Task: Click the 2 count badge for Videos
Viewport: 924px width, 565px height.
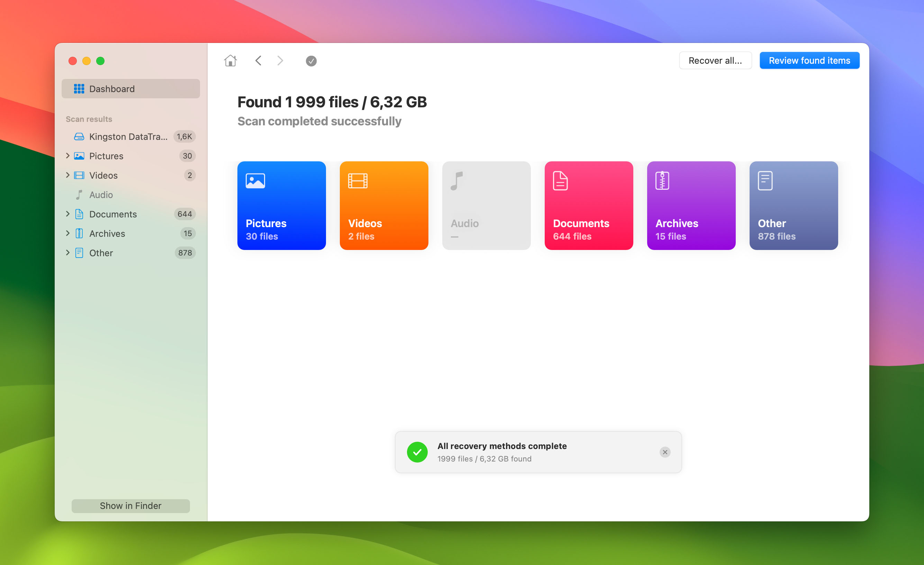Action: [x=189, y=175]
